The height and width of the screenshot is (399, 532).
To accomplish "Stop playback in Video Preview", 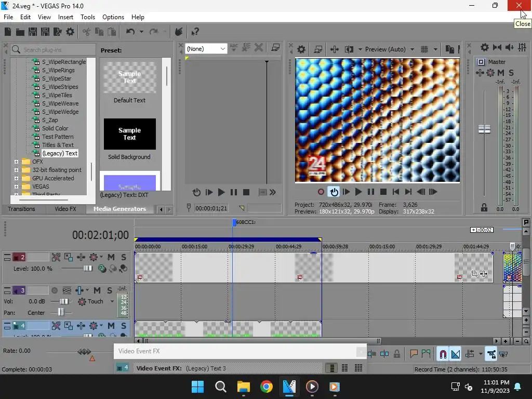I will pos(383,192).
